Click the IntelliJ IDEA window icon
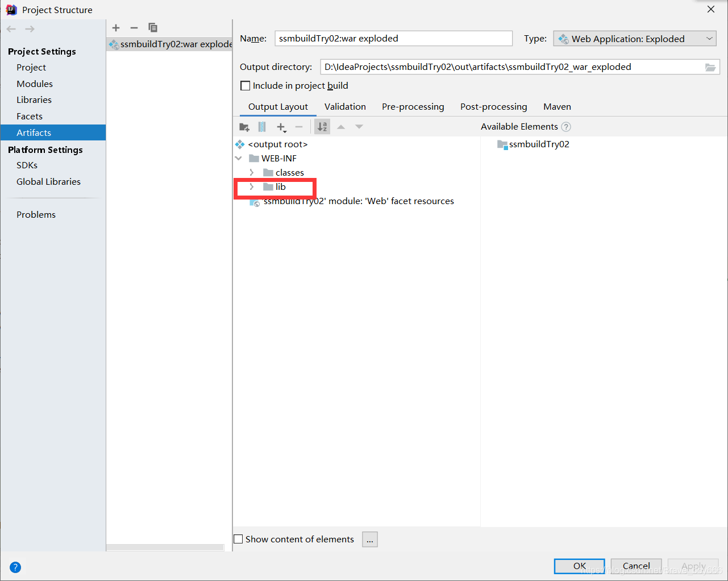The image size is (728, 581). [11, 10]
